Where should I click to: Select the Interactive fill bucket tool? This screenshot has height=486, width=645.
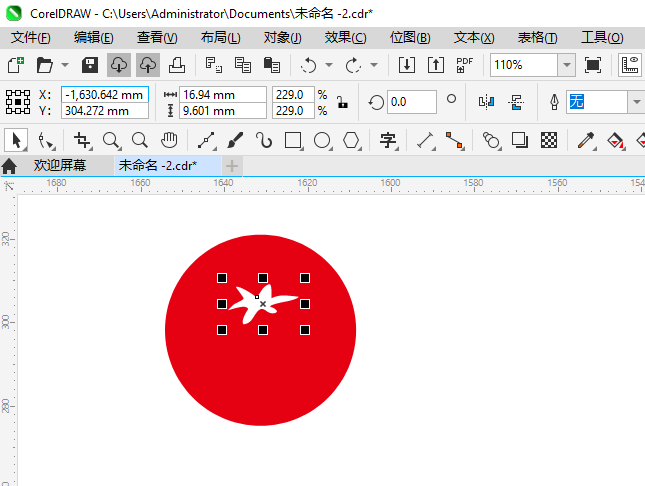point(615,140)
